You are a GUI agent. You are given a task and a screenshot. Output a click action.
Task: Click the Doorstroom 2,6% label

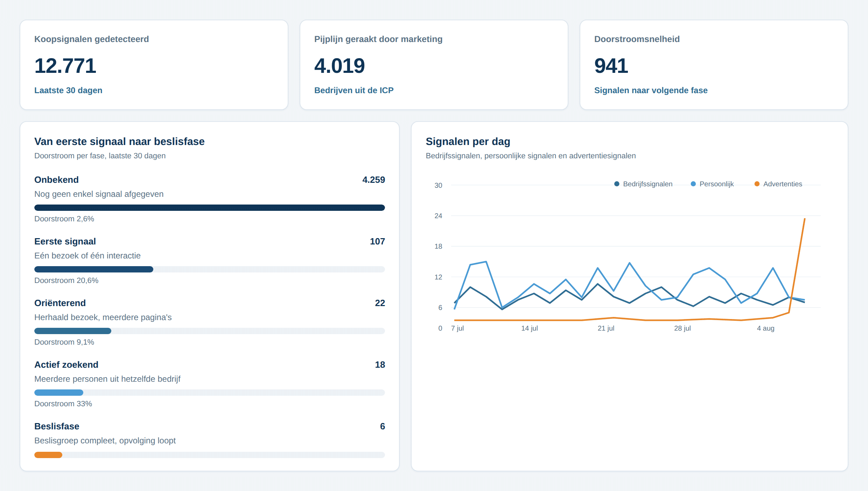[x=64, y=219]
